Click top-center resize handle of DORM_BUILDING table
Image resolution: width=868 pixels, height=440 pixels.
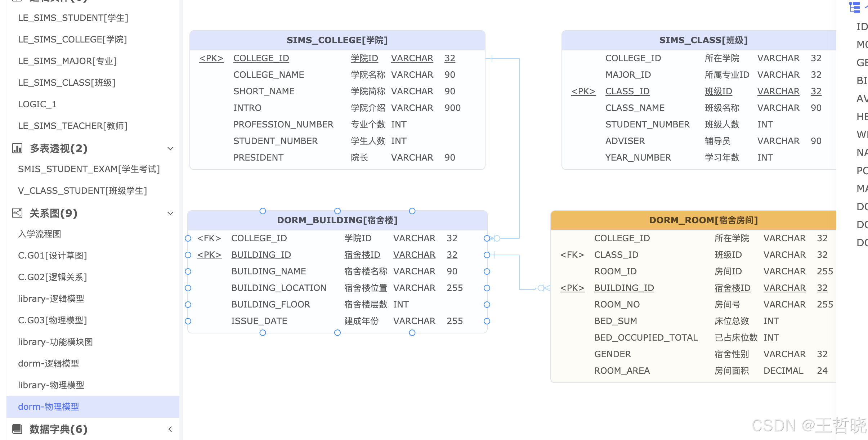[x=337, y=211]
